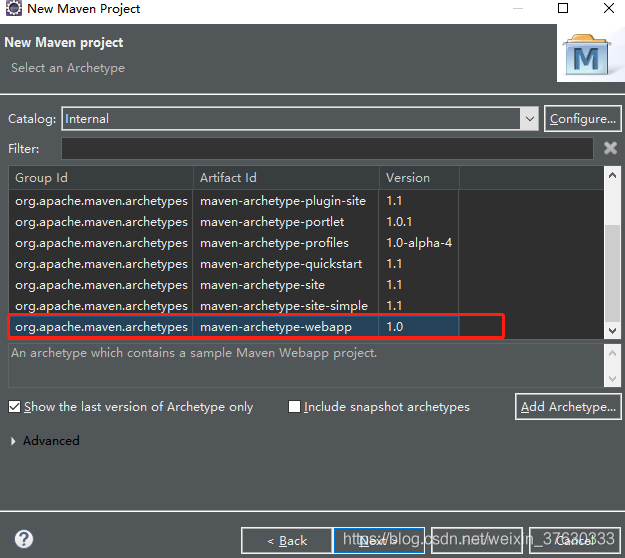Click the archetype list scroll down arrow
625x558 pixels.
tap(613, 330)
